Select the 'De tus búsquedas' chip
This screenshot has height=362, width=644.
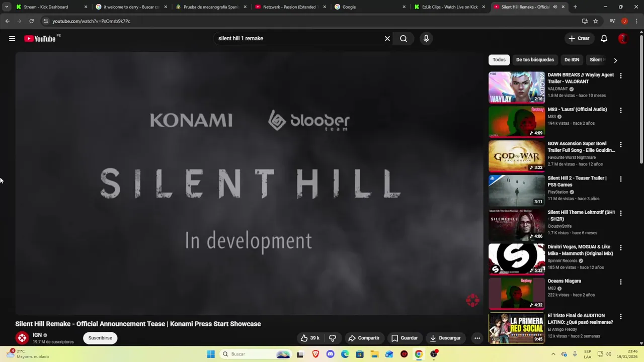(535, 60)
